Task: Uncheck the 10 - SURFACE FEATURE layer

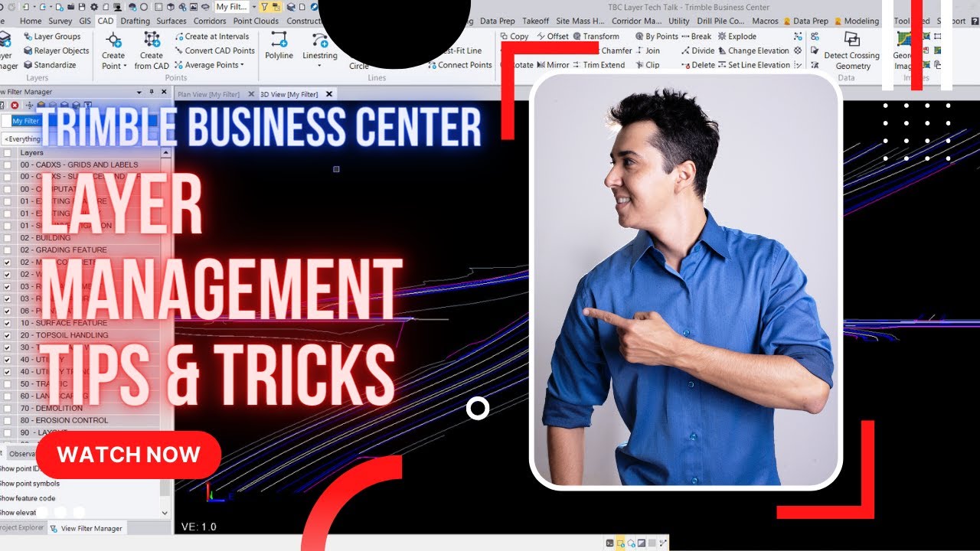Action: [8, 323]
